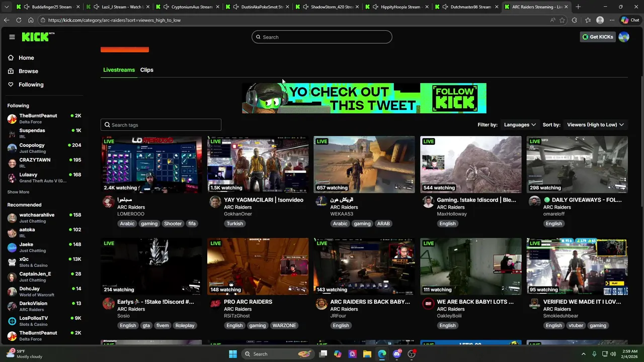Open OakleyBoiii stream thumbnail
The image size is (644, 362).
point(471,266)
